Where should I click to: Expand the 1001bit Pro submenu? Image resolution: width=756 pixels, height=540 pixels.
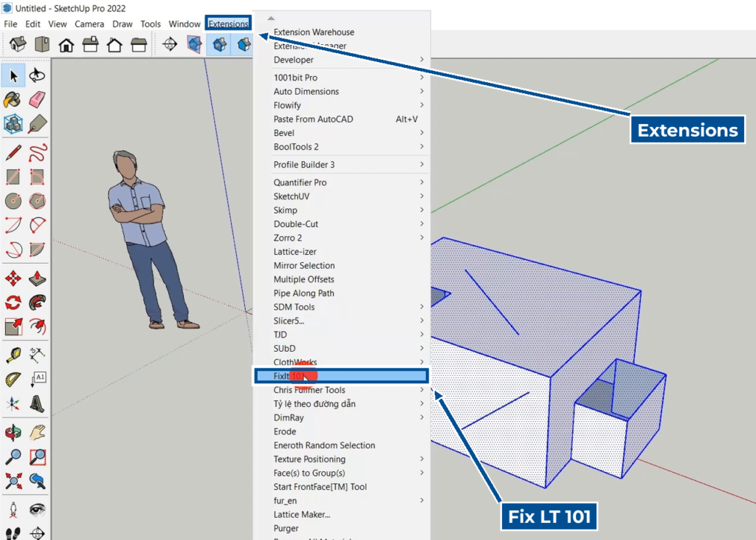click(x=341, y=78)
